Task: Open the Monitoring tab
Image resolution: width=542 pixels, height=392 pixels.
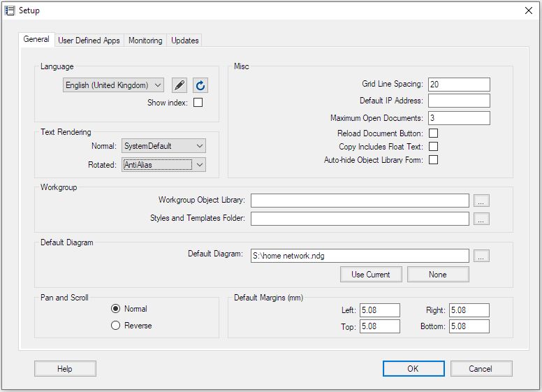Action: coord(145,41)
